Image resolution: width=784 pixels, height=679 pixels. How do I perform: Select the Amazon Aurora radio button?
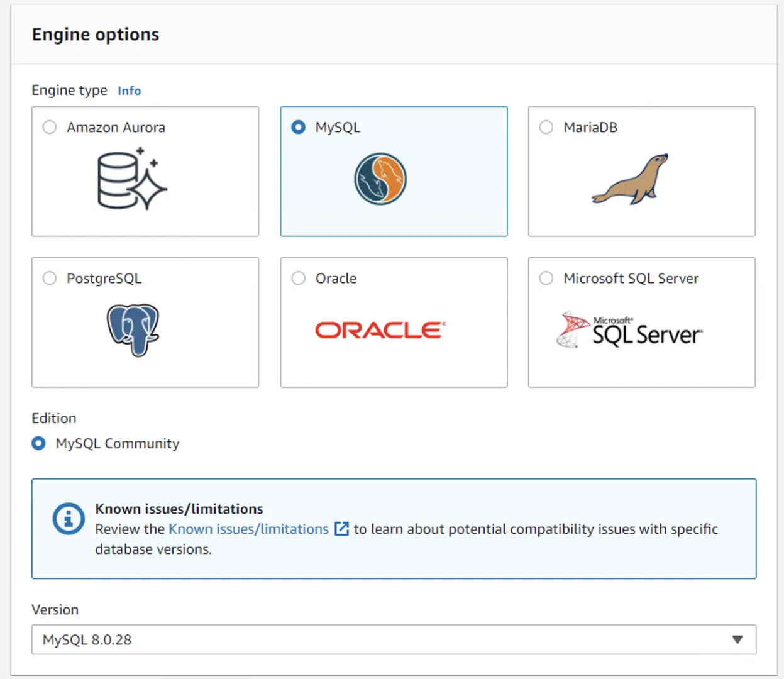[50, 127]
